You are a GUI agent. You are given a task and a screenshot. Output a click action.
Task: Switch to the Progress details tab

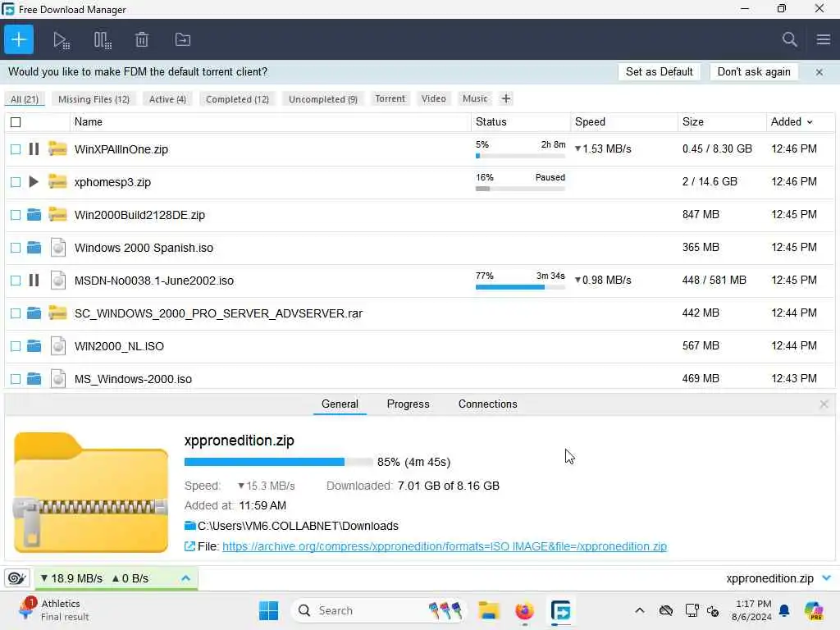pyautogui.click(x=409, y=404)
